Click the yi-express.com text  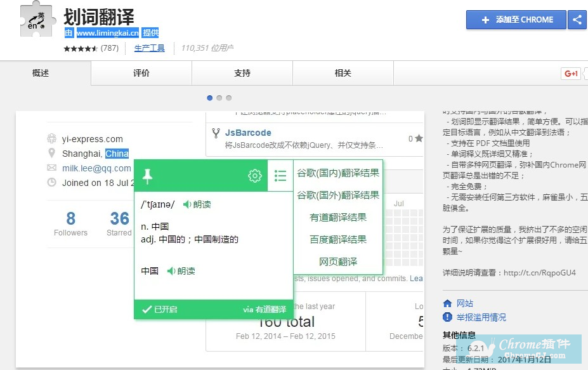coord(93,139)
